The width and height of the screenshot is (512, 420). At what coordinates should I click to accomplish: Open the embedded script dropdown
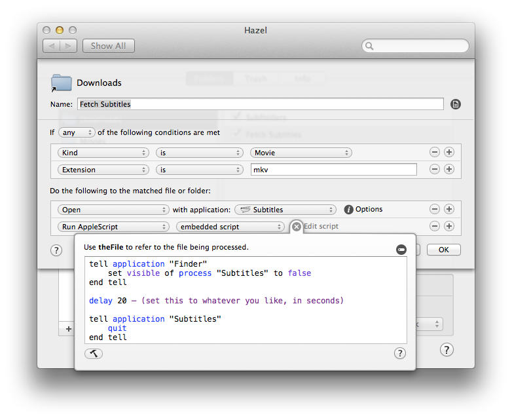click(x=230, y=227)
